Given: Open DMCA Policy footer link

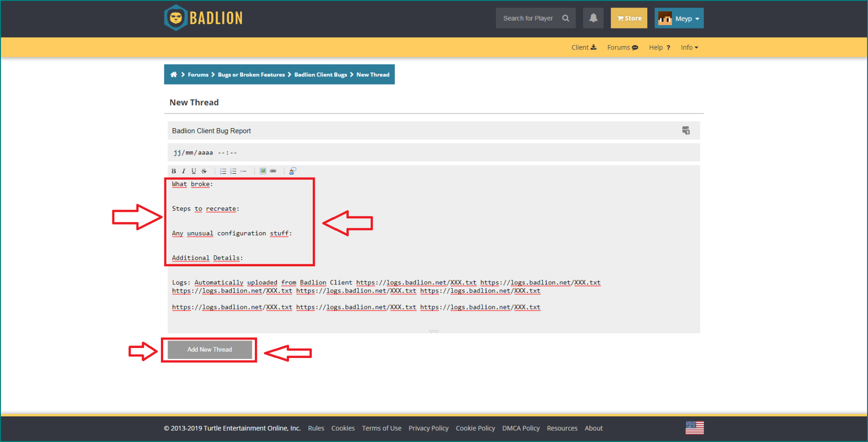Looking at the screenshot, I should 521,428.
